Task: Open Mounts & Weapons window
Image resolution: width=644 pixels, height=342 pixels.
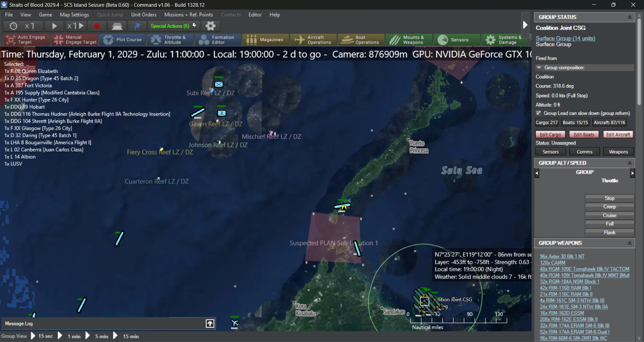Action: [x=409, y=40]
